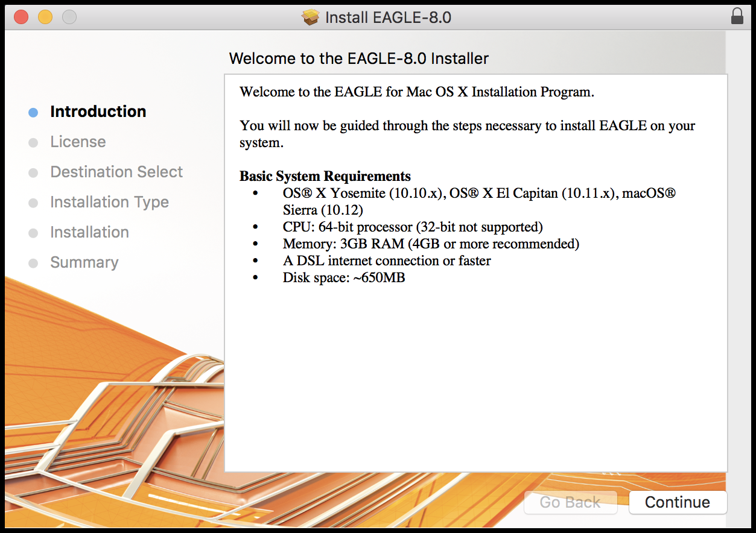Select the Installation Type step
Image resolution: width=756 pixels, height=533 pixels.
109,202
